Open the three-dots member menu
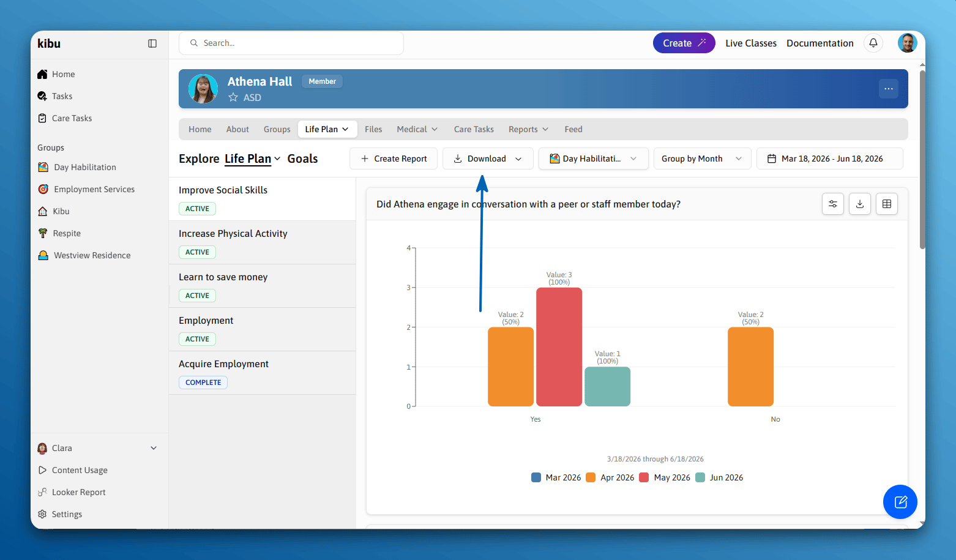The image size is (956, 560). 889,89
